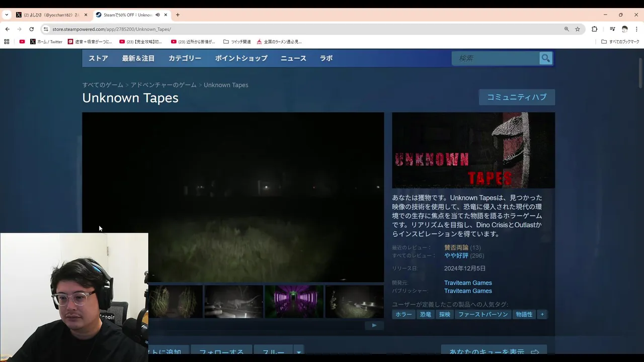Select the 物語性 tag

coord(524,314)
